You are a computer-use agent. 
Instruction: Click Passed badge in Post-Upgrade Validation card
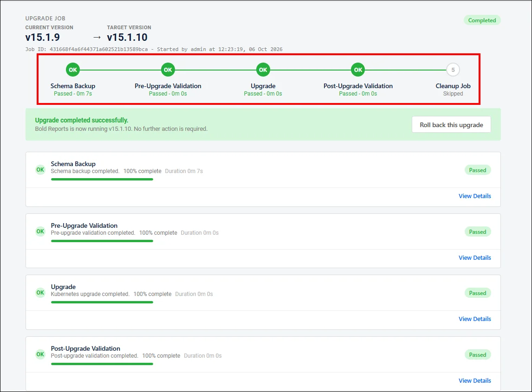click(477, 355)
